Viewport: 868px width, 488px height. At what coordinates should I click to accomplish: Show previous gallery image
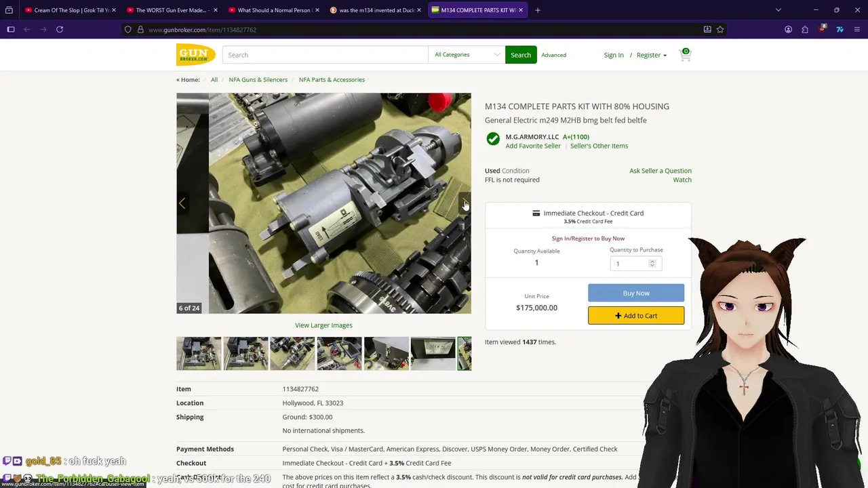[x=182, y=203]
